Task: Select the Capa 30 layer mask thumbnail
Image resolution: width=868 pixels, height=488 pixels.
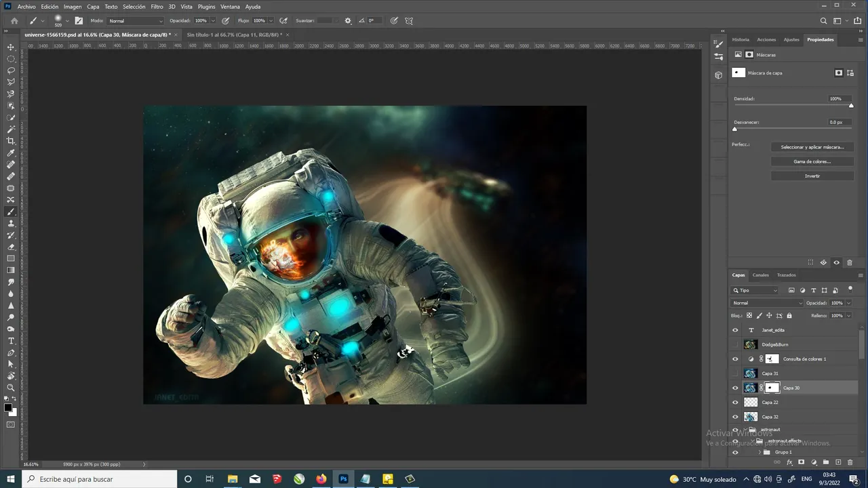Action: 772,388
